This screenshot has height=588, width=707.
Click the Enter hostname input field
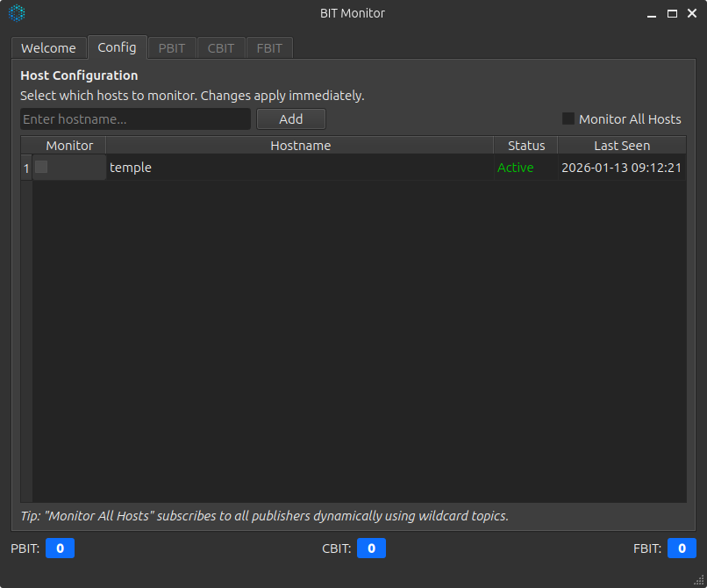point(135,119)
